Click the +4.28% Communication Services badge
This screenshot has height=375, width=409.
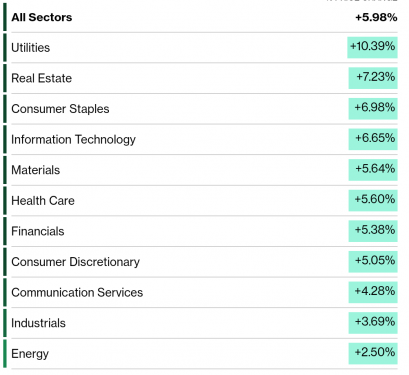click(373, 292)
